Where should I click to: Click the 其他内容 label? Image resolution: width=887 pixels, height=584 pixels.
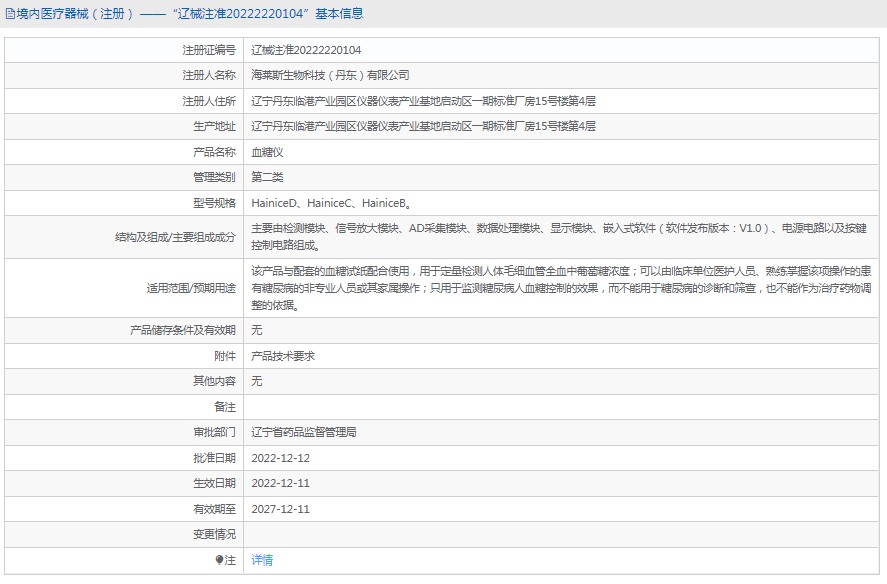[214, 381]
